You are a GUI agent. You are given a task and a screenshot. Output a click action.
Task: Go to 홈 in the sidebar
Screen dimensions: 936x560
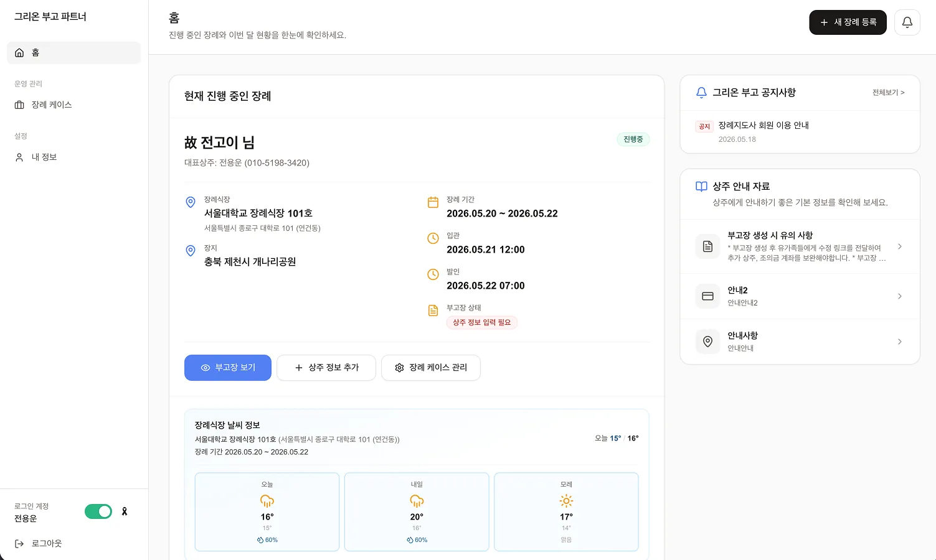point(73,53)
